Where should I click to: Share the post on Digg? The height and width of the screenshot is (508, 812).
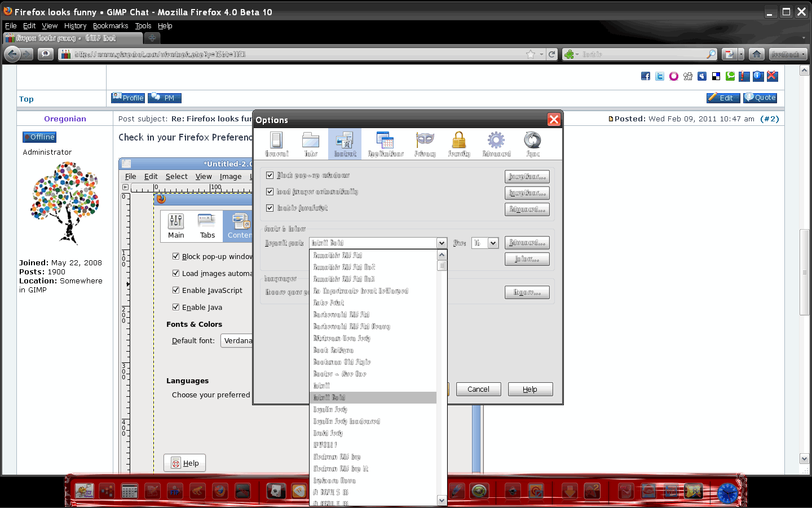tap(688, 76)
